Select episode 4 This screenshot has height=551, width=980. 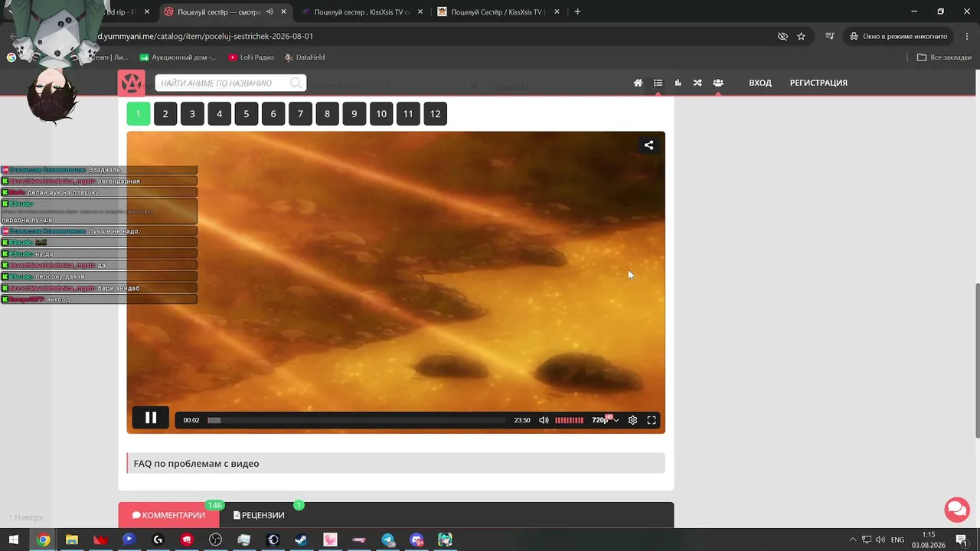coord(219,114)
